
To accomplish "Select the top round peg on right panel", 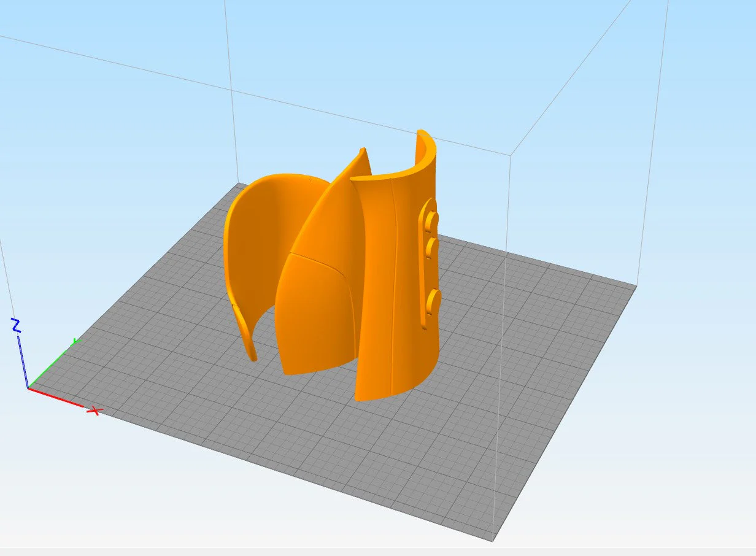I will click(x=432, y=220).
